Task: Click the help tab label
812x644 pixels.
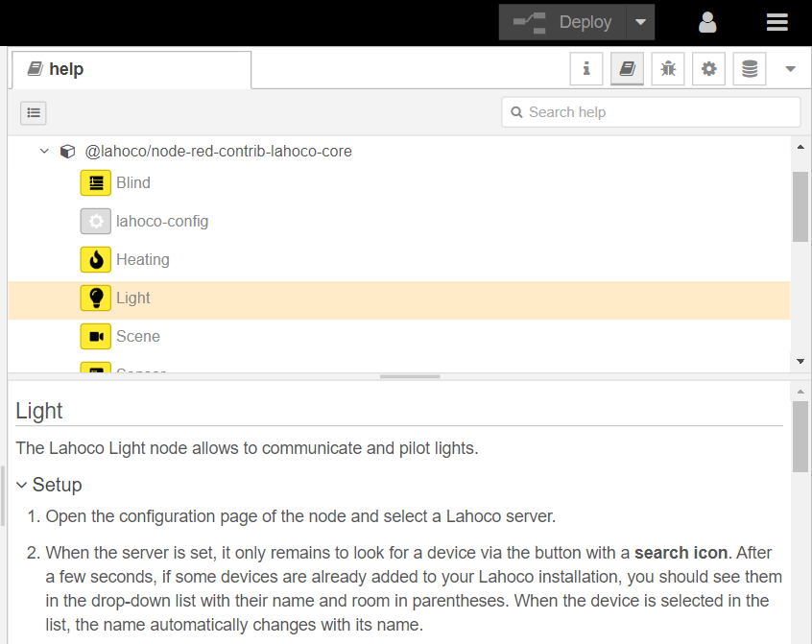Action: [67, 69]
